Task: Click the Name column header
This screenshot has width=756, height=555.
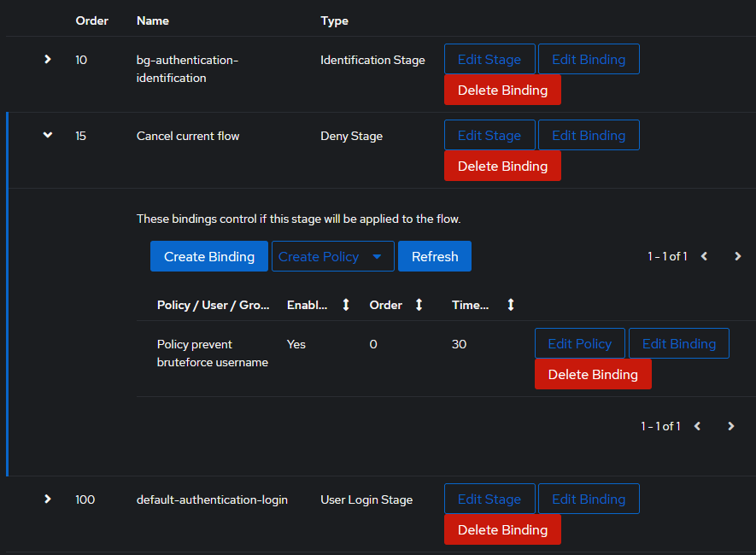Action: (153, 20)
